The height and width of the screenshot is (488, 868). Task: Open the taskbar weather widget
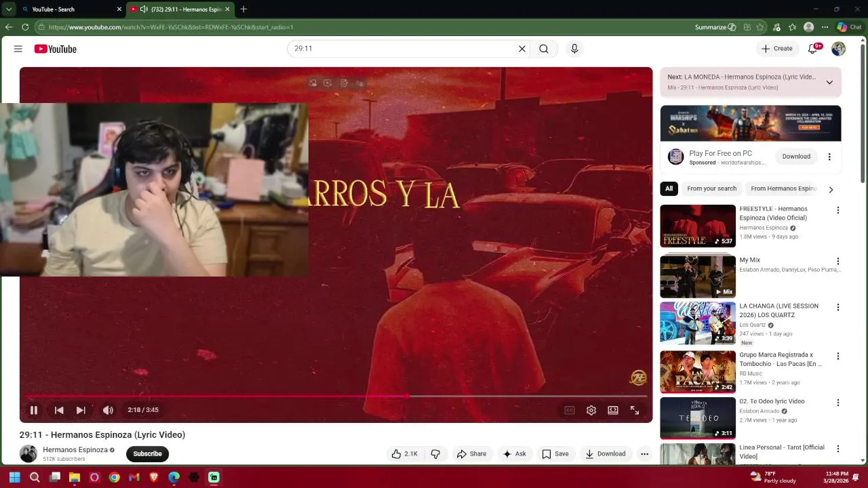(773, 477)
